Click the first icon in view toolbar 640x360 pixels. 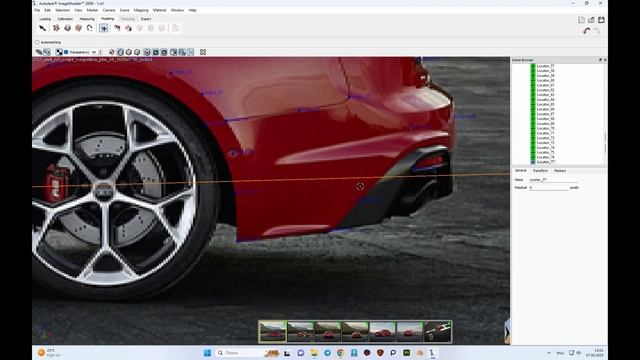click(39, 52)
